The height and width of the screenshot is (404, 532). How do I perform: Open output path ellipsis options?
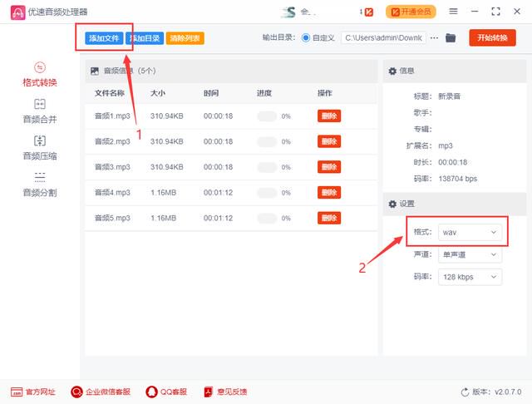point(434,37)
